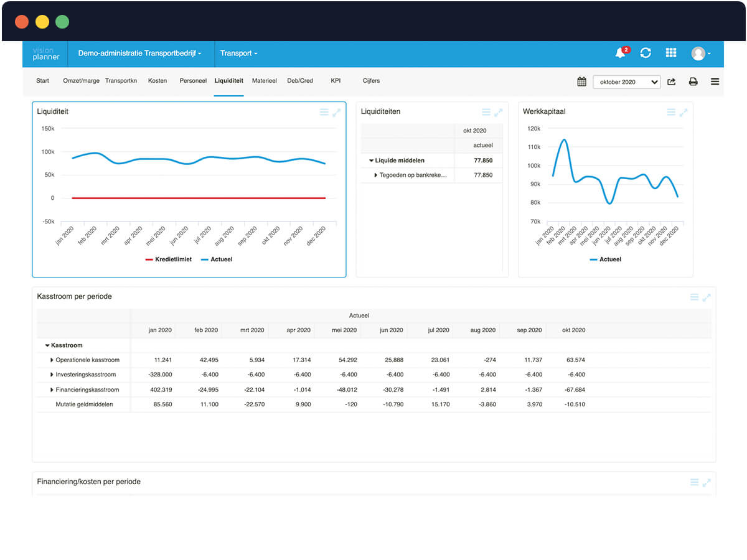Open Werkkapitaal panel menu icon
Viewport: 747px width, 560px height.
[671, 113]
